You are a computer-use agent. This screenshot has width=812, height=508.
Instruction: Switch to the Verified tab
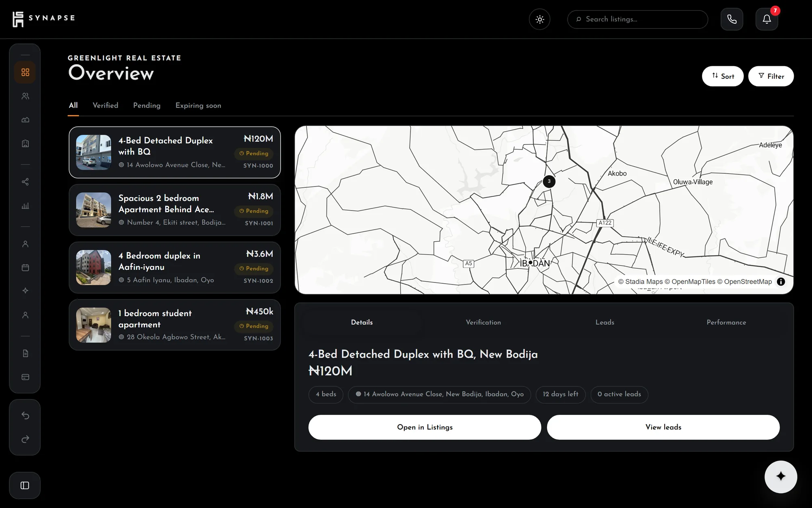pyautogui.click(x=106, y=106)
